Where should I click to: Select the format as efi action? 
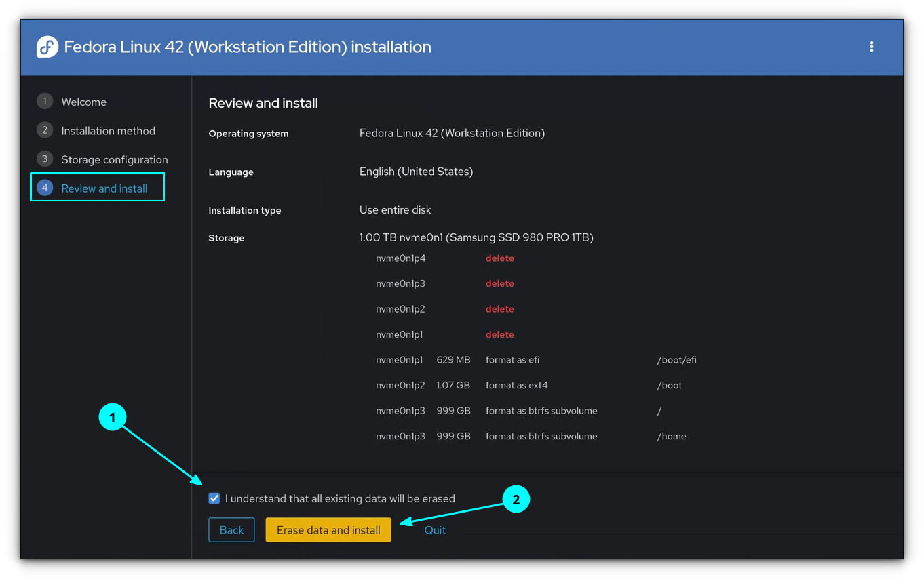(x=512, y=360)
